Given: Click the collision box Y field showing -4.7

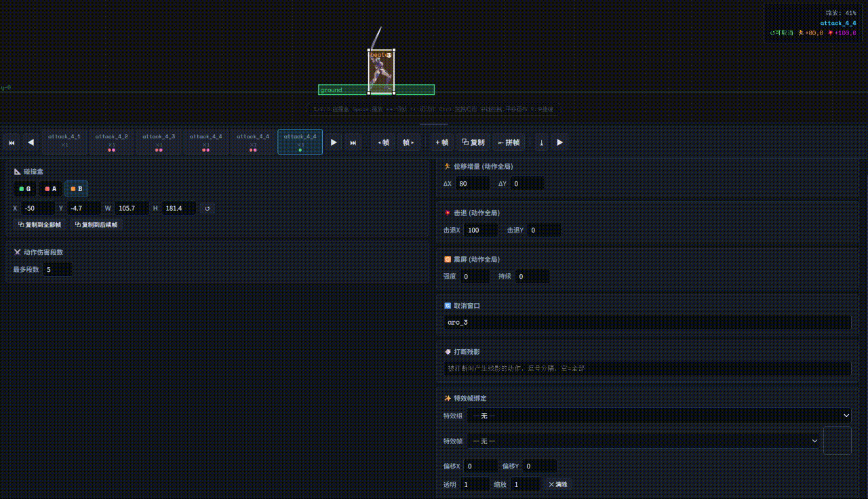Looking at the screenshot, I should (83, 208).
